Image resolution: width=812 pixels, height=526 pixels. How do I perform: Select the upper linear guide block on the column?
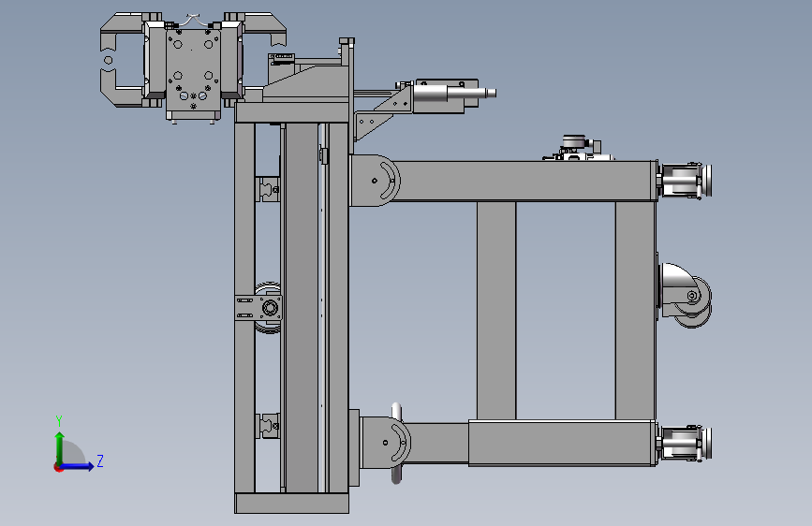tap(268, 189)
